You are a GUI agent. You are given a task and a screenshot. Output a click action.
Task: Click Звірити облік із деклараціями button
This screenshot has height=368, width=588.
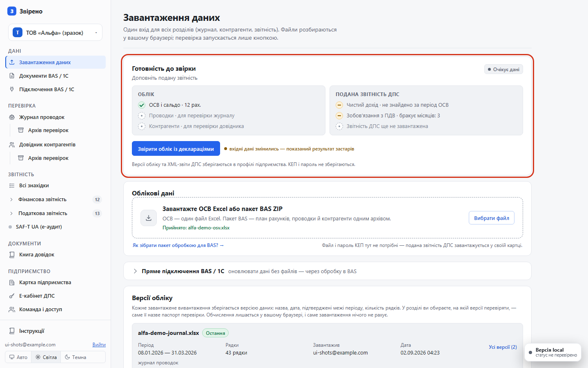point(176,149)
